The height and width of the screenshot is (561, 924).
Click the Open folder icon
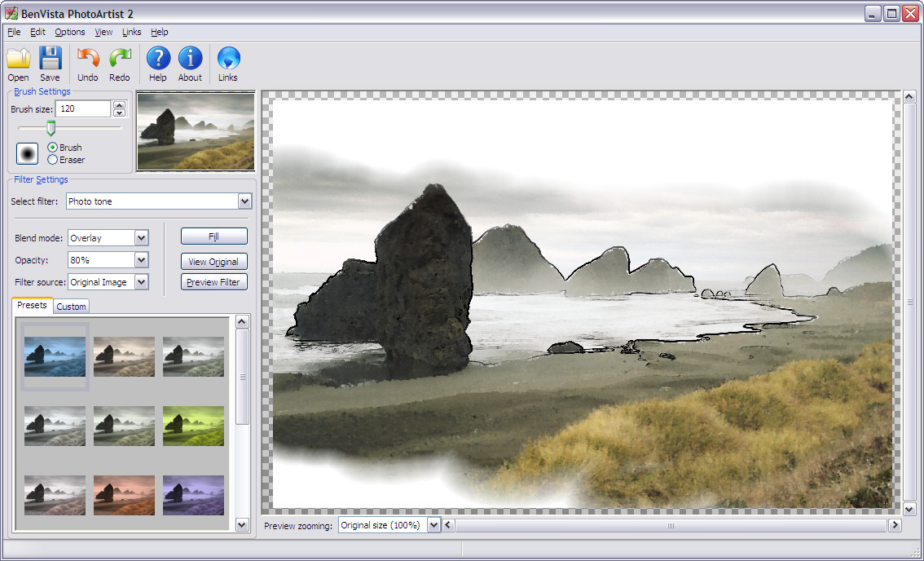(18, 59)
